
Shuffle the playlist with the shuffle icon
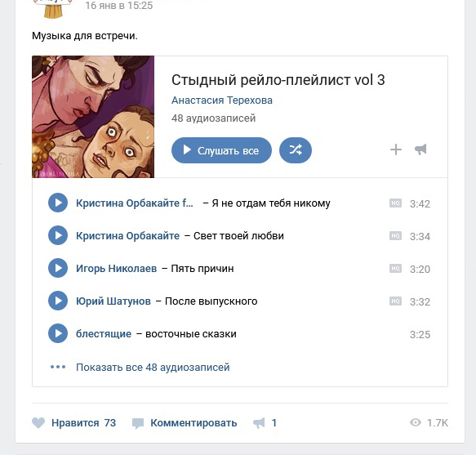click(296, 150)
